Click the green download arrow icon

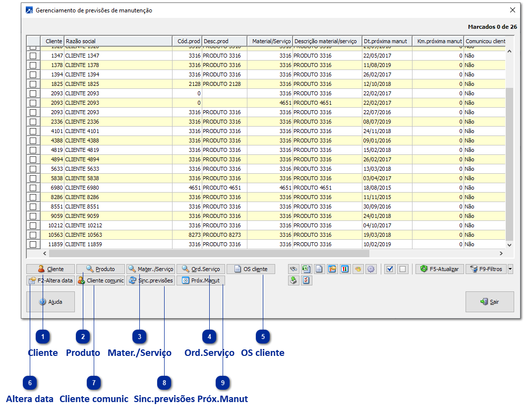click(294, 280)
